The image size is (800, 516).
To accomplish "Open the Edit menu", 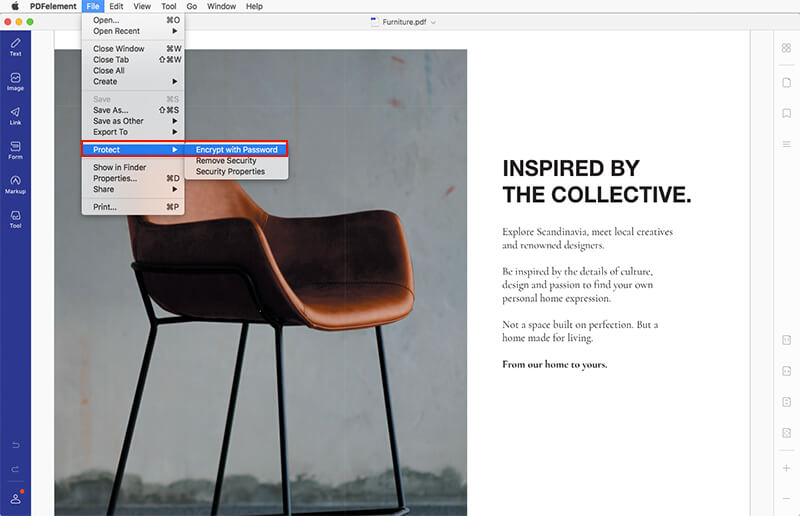I will pos(116,6).
